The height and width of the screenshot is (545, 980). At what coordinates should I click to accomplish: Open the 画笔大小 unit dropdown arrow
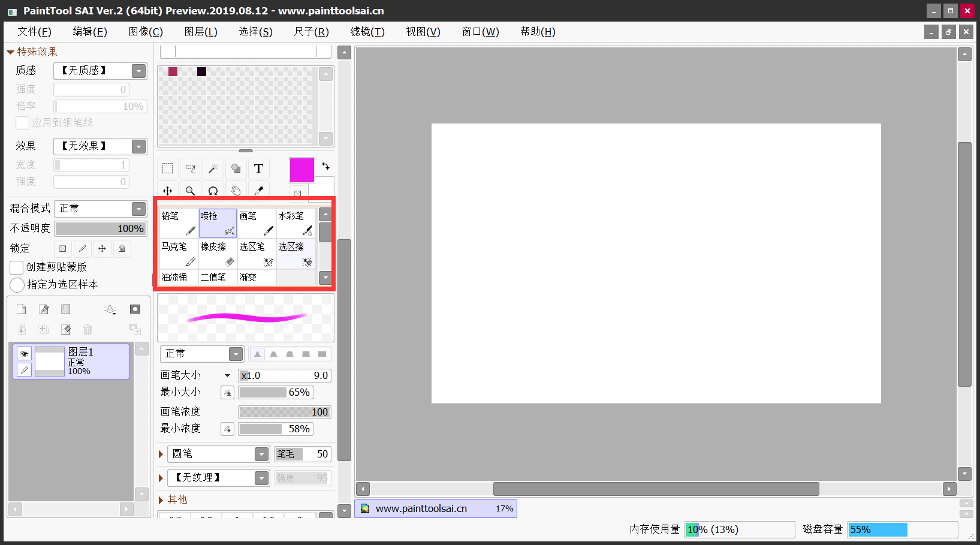tap(227, 376)
